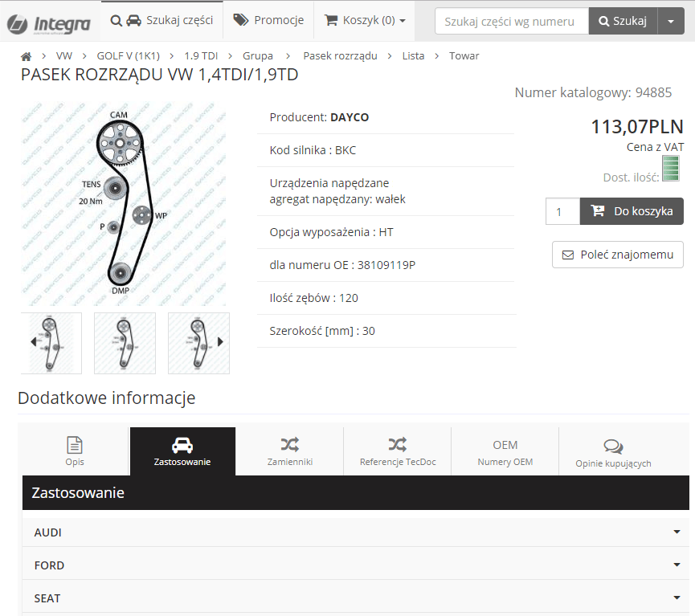The width and height of the screenshot is (695, 616).
Task: Switch to the Zamienniki tab
Action: click(289, 451)
